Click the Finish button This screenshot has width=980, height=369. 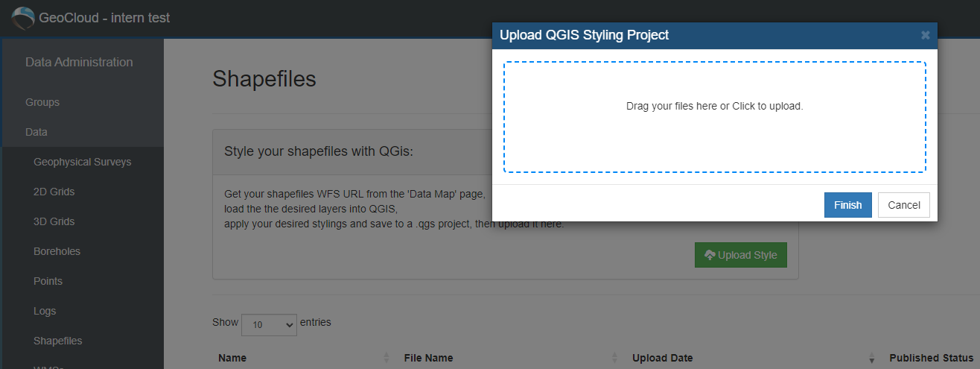(x=848, y=205)
